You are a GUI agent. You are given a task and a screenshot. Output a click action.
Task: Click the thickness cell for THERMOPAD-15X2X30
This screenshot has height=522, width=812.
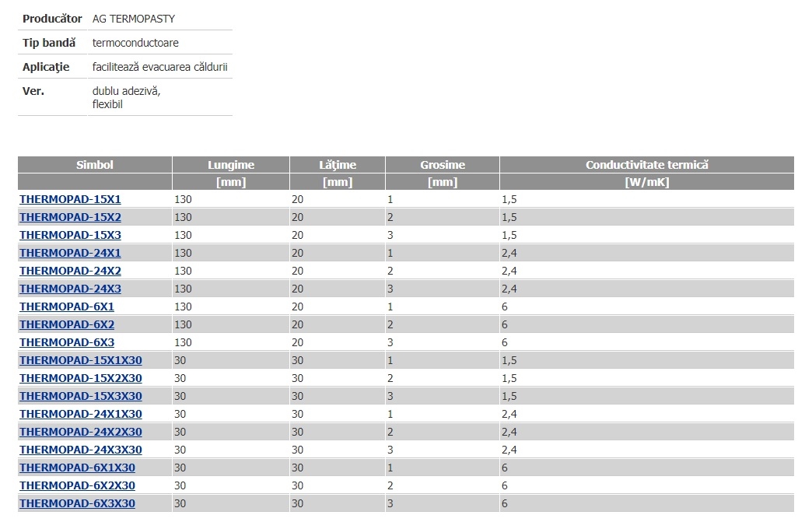(x=443, y=378)
